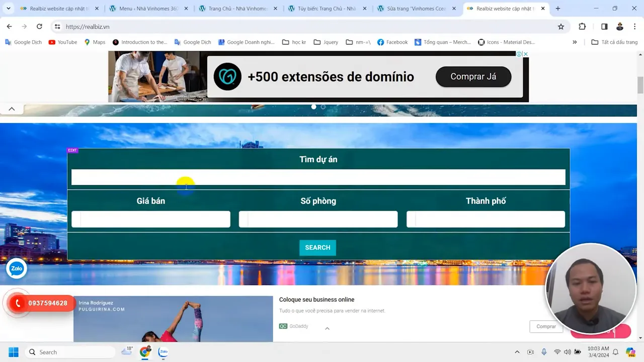Open the Introduction to the... bookmark
The height and width of the screenshot is (362, 644).
click(140, 42)
